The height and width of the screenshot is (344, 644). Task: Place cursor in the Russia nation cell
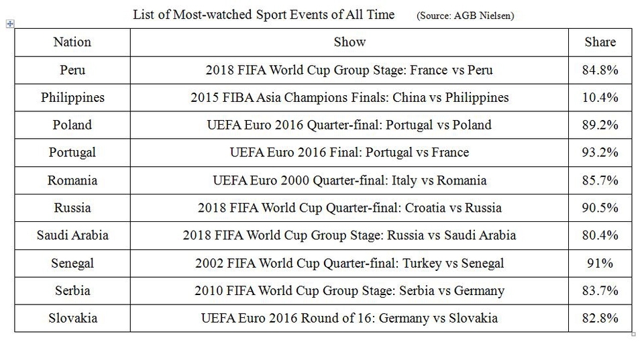click(72, 208)
